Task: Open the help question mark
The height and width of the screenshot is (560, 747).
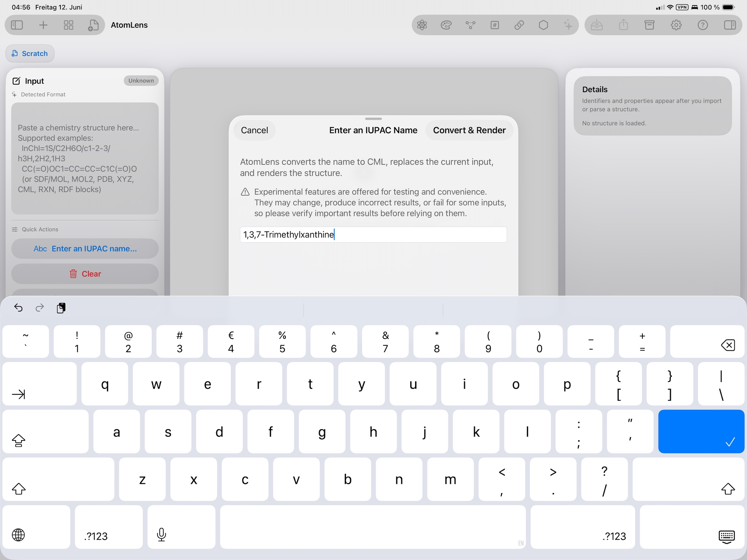Action: point(703,25)
